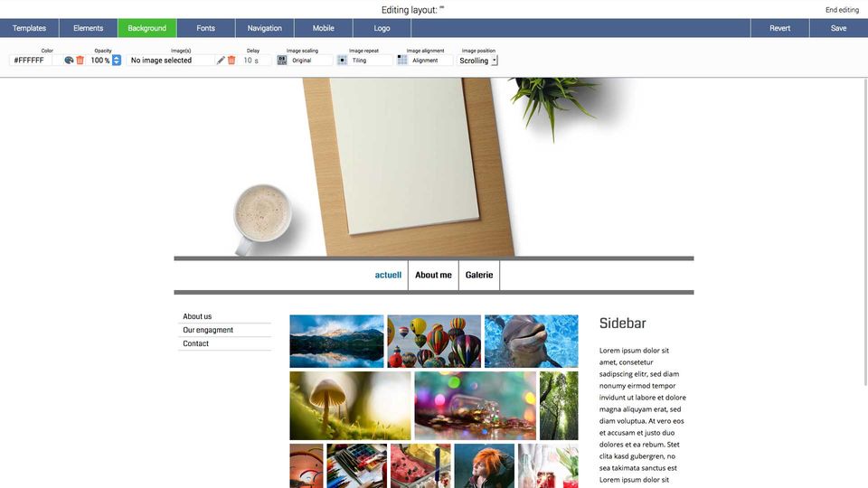The width and height of the screenshot is (868, 488).
Task: Open the Logo tab
Action: [x=382, y=28]
